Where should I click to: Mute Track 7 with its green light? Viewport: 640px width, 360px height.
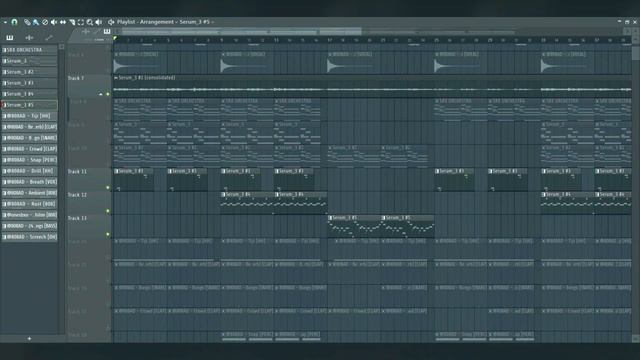pos(108,94)
